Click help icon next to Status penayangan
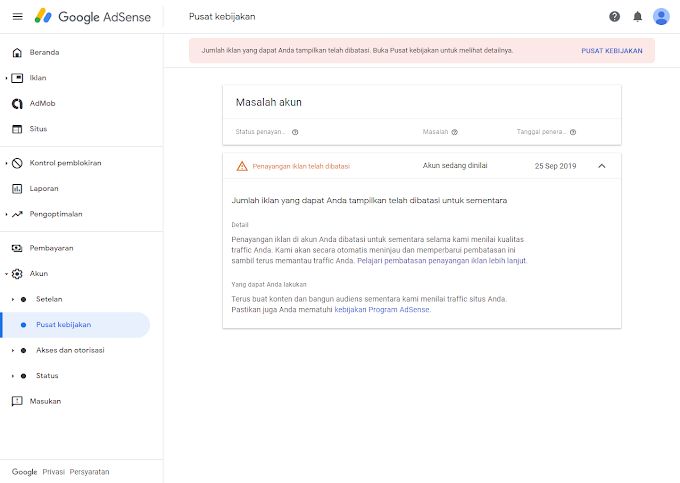Screen dimensions: 680x483 click(x=295, y=132)
